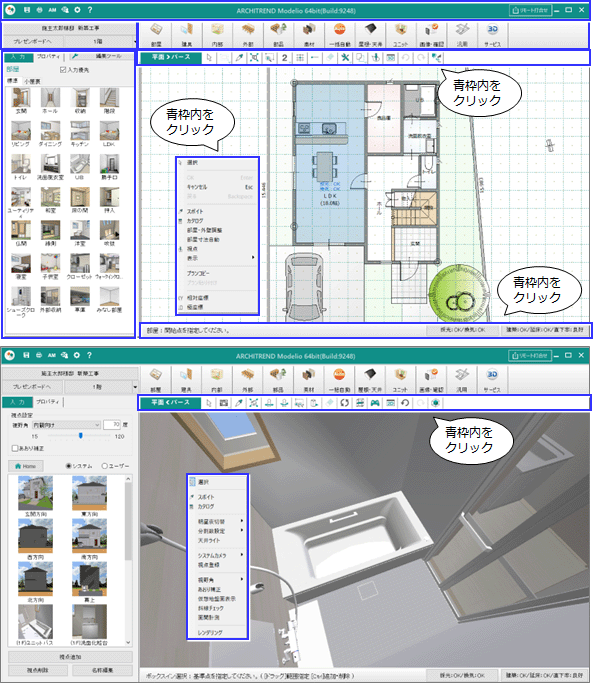
Task: Toggle the 入力優先 checkbox
Action: (63, 70)
